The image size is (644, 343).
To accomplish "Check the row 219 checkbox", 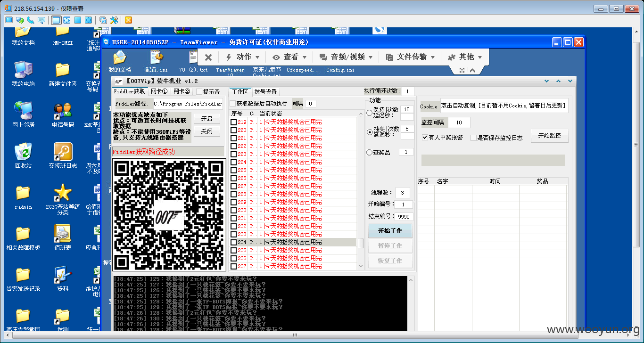I will point(233,122).
